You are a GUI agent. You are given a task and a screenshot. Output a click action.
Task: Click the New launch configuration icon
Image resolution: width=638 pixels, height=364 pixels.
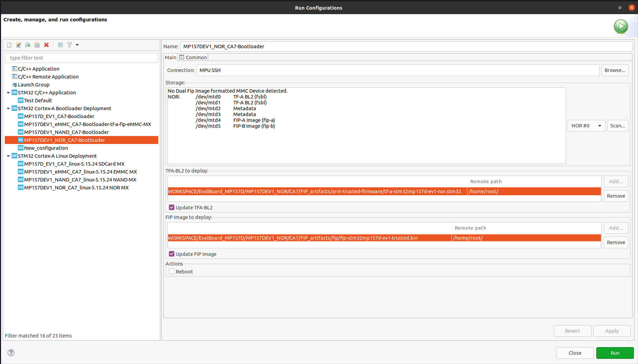coord(9,45)
